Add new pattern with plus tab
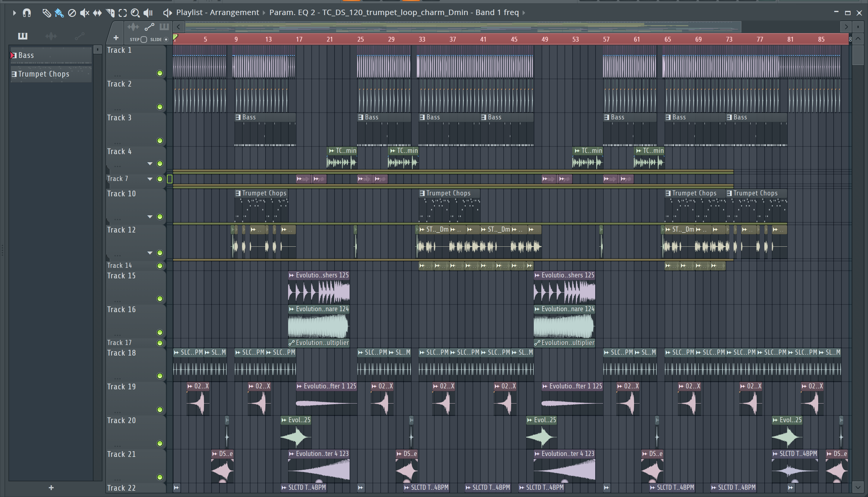Viewport: 868px width, 497px height. point(116,38)
